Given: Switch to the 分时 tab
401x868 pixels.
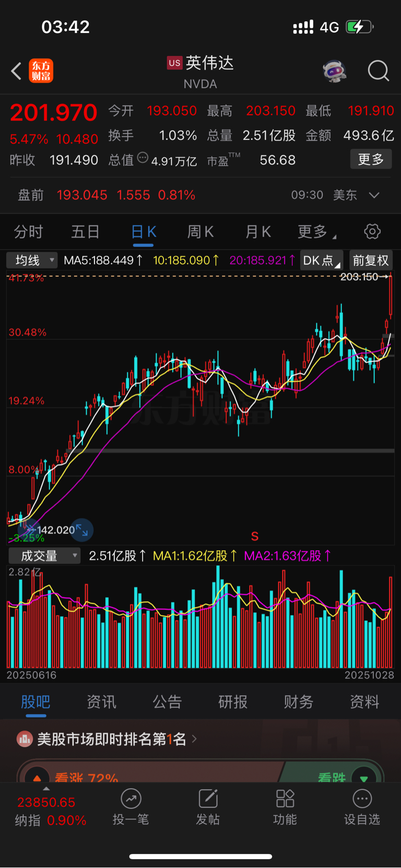Looking at the screenshot, I should coord(28,232).
